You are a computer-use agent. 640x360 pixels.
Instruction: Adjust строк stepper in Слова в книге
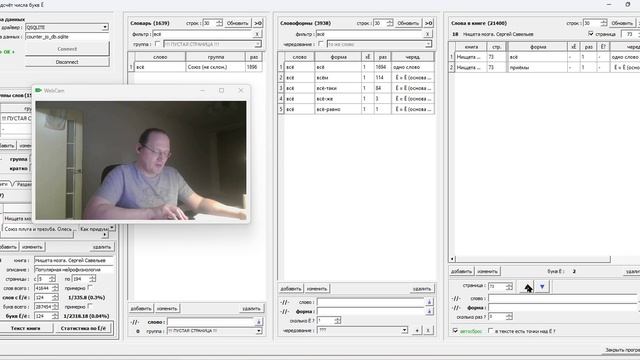[x=604, y=23]
